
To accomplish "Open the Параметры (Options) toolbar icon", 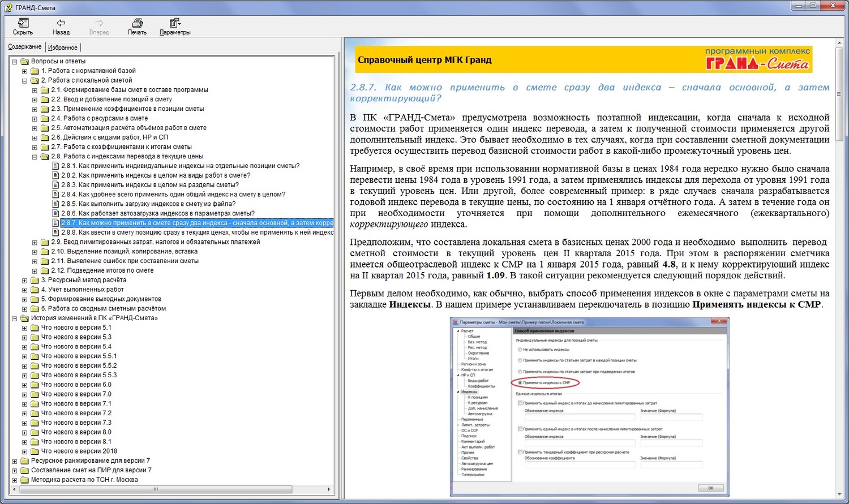I will coord(175,23).
